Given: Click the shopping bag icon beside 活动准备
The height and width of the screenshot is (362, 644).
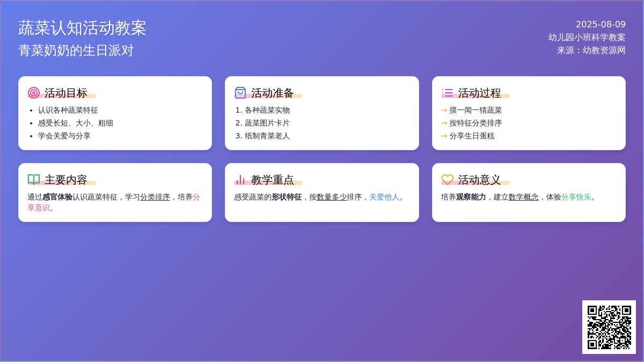Looking at the screenshot, I should [x=240, y=93].
